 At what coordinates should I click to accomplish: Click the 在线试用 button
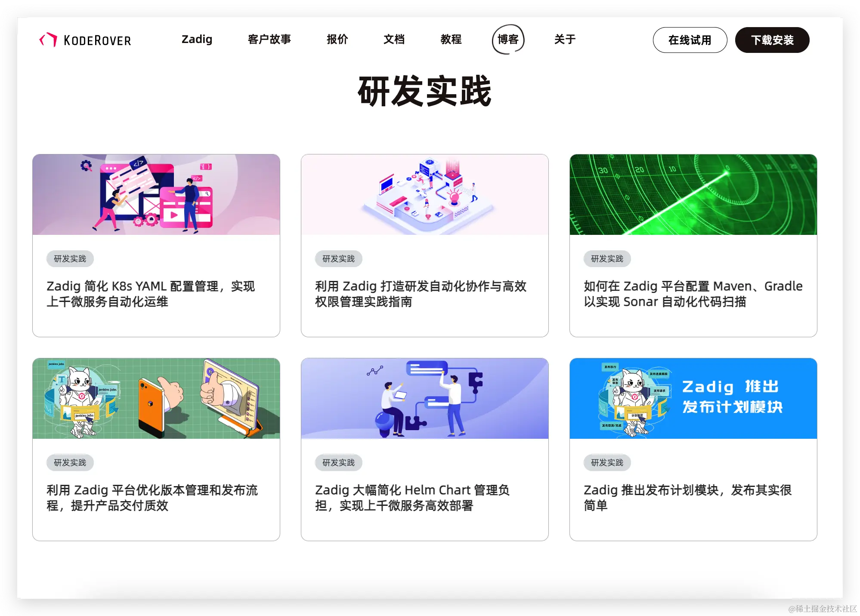pyautogui.click(x=690, y=40)
